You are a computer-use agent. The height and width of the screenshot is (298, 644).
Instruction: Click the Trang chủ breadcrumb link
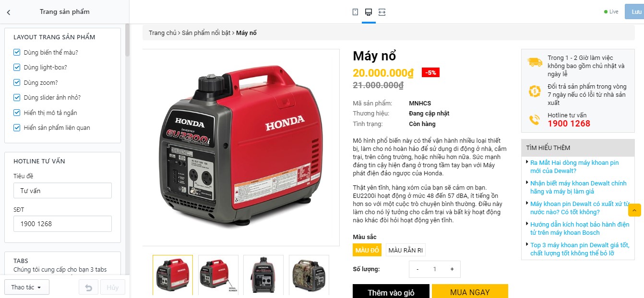163,33
